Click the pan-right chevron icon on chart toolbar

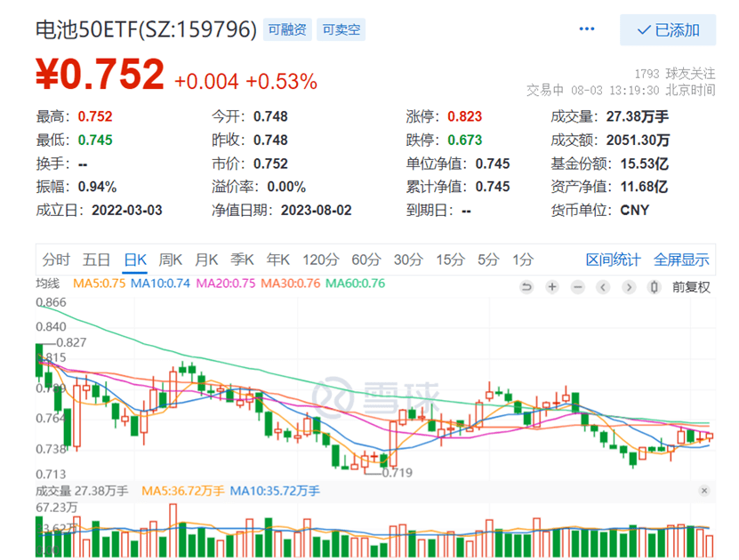pyautogui.click(x=629, y=286)
